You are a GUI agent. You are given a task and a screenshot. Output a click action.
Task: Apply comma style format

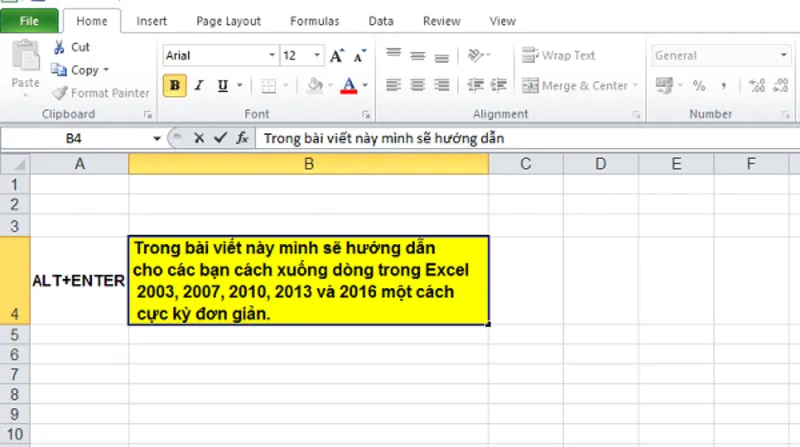point(723,86)
